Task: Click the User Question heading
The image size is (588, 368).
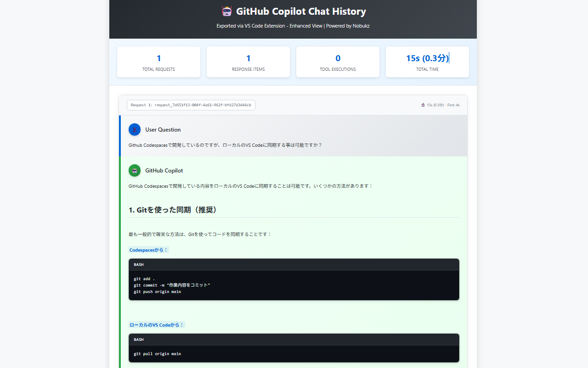Action: (x=163, y=130)
